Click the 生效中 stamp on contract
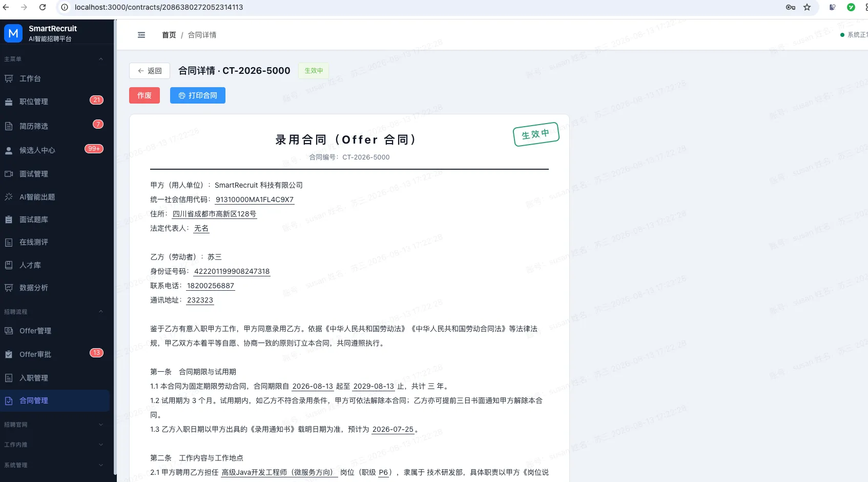868x482 pixels. click(536, 134)
